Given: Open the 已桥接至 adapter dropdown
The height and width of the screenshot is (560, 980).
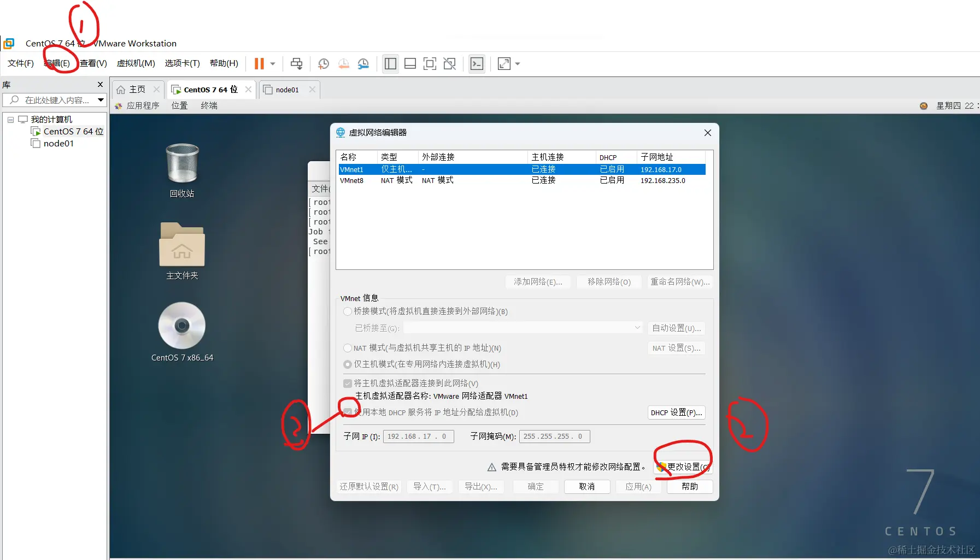Looking at the screenshot, I should coord(523,328).
